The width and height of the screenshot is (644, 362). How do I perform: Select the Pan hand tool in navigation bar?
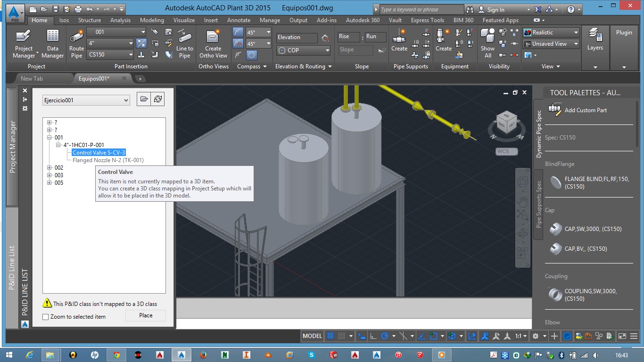tap(522, 202)
